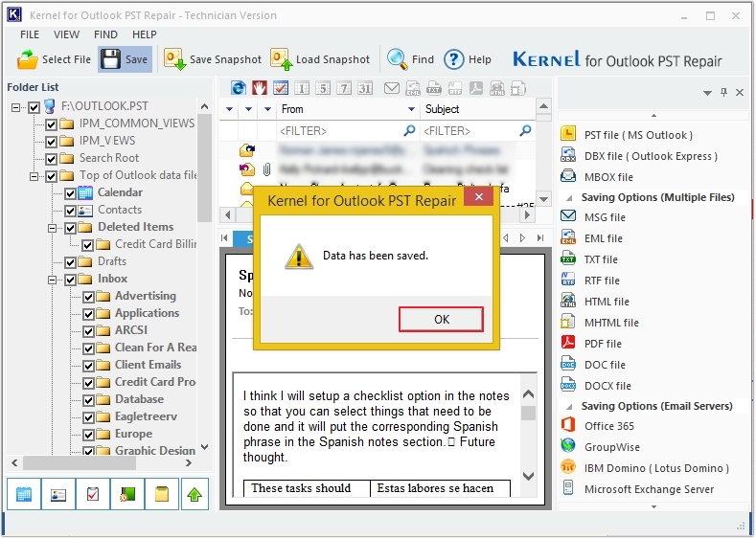
Task: Close the Kernel for Outlook PST Repair dialog
Action: [x=479, y=196]
